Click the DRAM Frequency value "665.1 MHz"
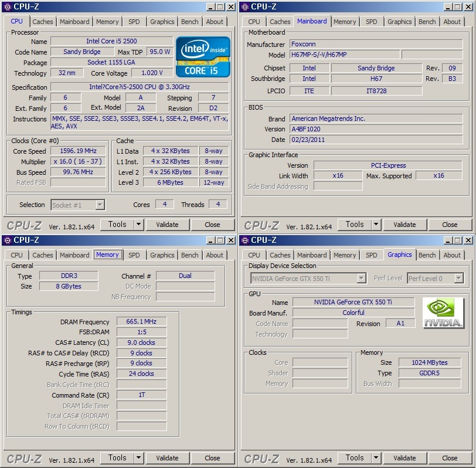This screenshot has height=468, width=476. coord(141,321)
